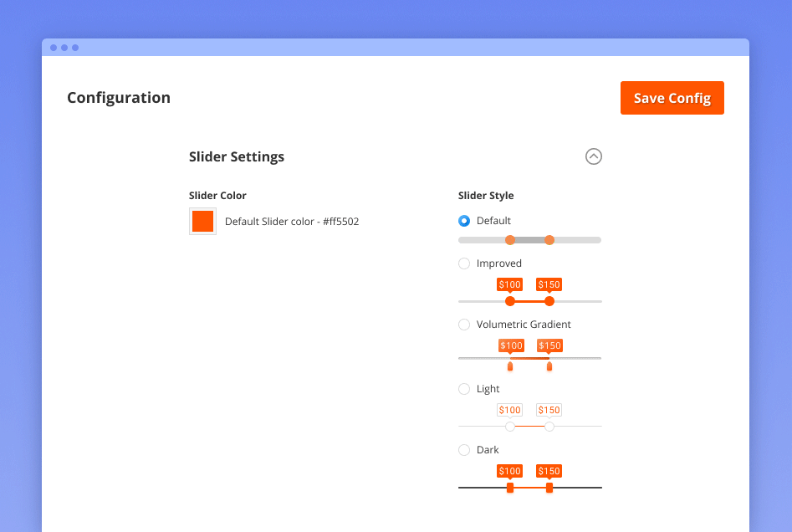Click the Default Slider color hex text
The width and height of the screenshot is (792, 532).
click(x=292, y=222)
